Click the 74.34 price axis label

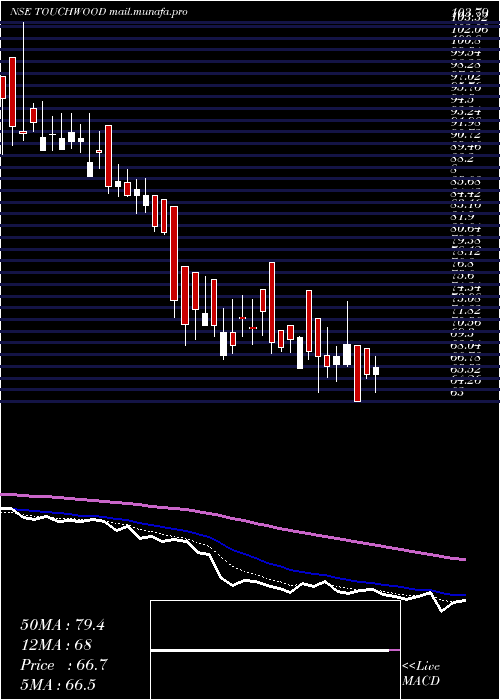466,288
